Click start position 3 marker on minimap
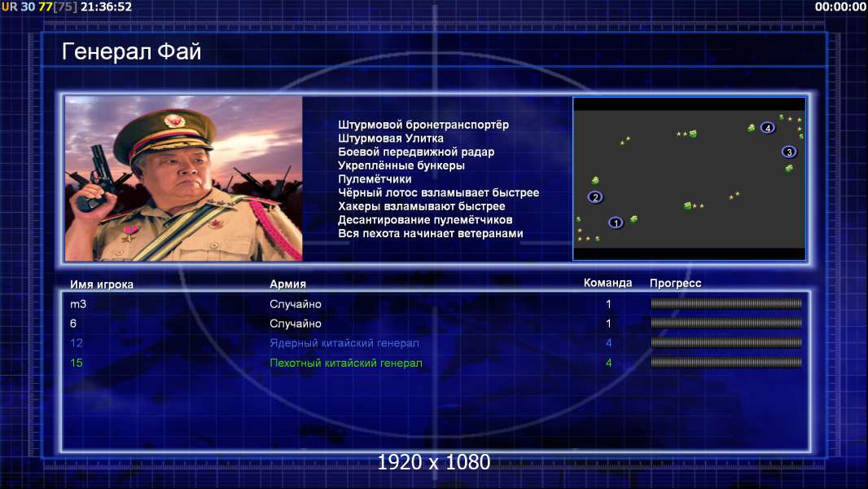The image size is (868, 489). (789, 152)
